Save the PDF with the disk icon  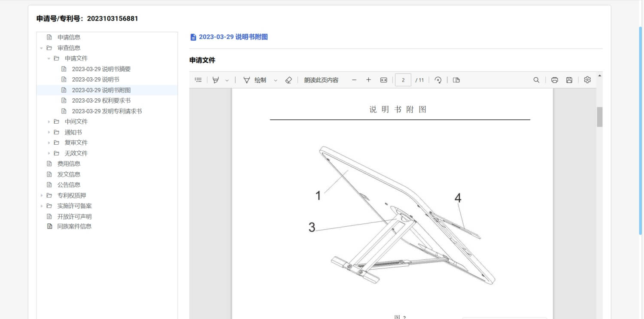pyautogui.click(x=569, y=80)
